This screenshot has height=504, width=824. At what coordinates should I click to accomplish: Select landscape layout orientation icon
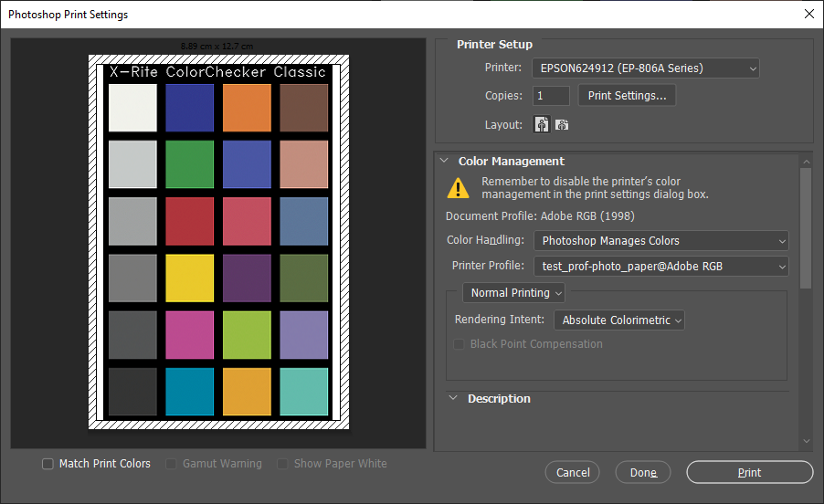[562, 124]
